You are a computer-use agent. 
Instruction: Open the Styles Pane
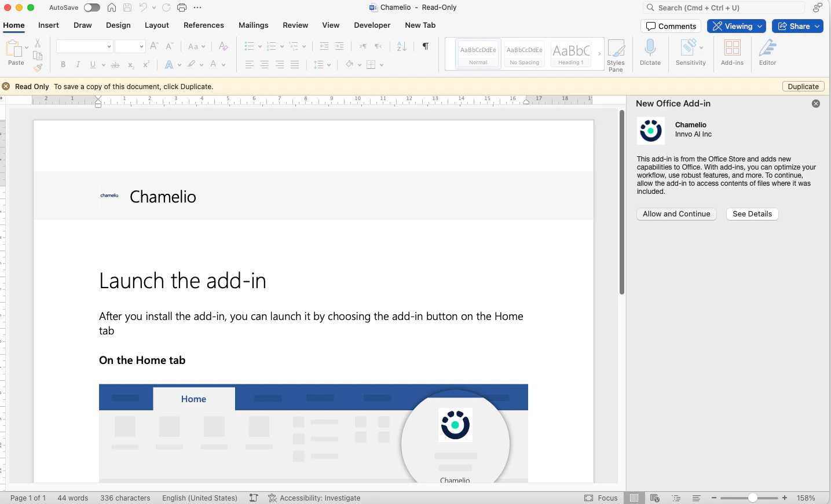(x=616, y=56)
